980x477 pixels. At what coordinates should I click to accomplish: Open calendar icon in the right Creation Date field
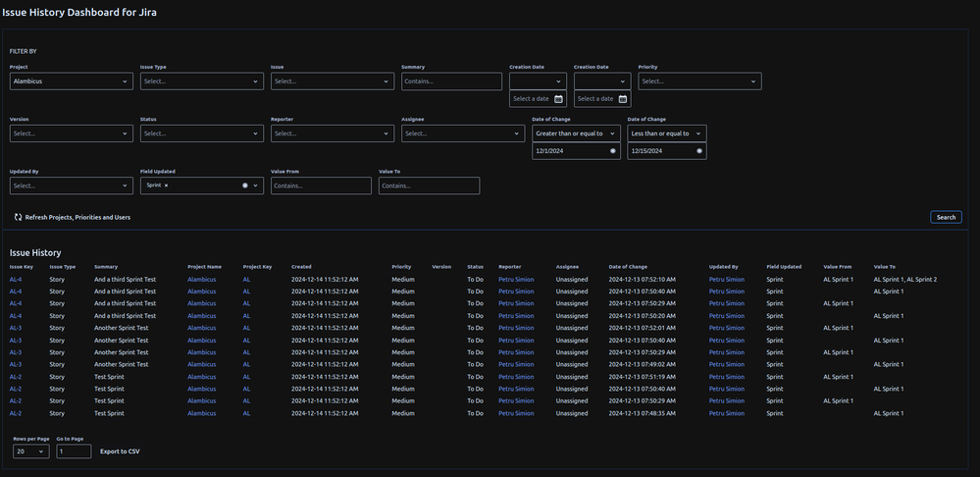[623, 99]
